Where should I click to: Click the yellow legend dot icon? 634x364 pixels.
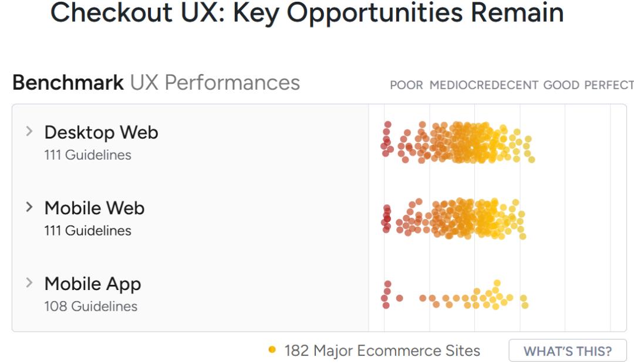(272, 350)
